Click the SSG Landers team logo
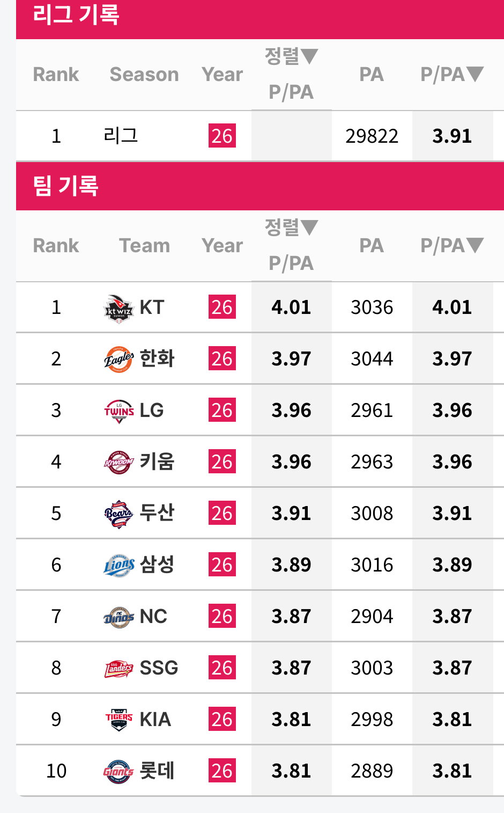This screenshot has width=504, height=813. 118,668
